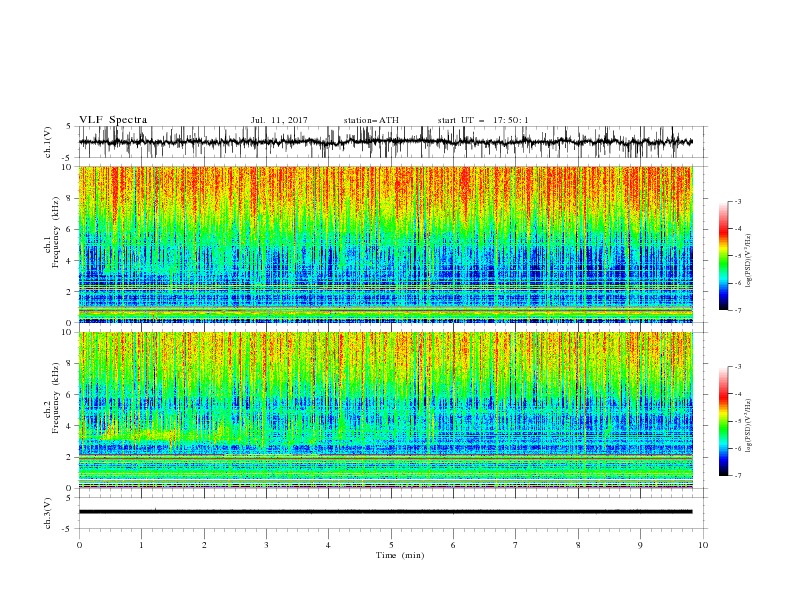Image resolution: width=792 pixels, height=612 pixels.
Task: Click the time axis tick label "9"
Action: (x=640, y=545)
